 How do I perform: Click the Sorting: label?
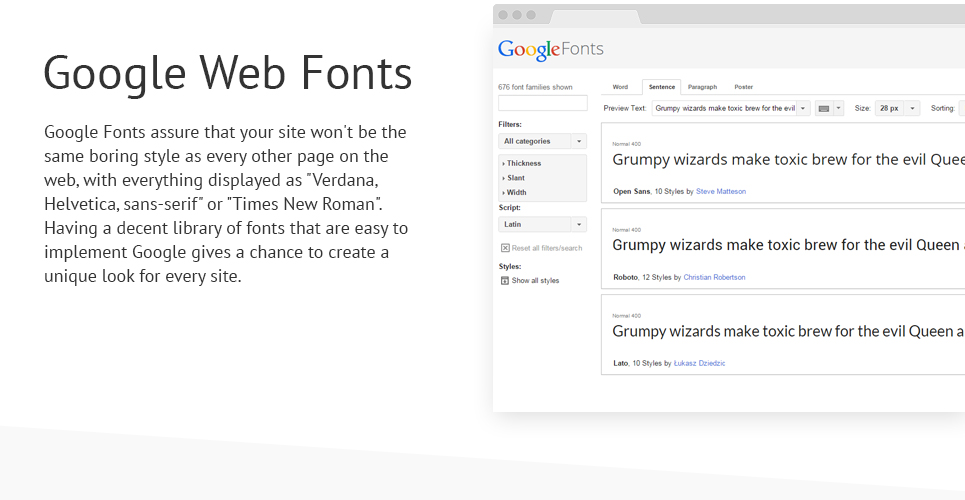tap(942, 108)
